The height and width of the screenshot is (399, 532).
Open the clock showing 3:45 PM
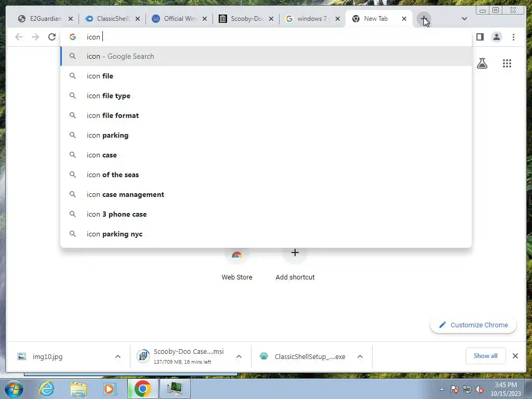pyautogui.click(x=506, y=389)
